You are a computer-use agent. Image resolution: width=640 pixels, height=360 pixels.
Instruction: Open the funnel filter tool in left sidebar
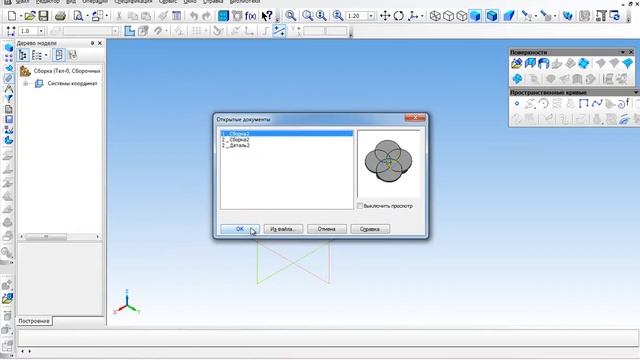(x=9, y=98)
